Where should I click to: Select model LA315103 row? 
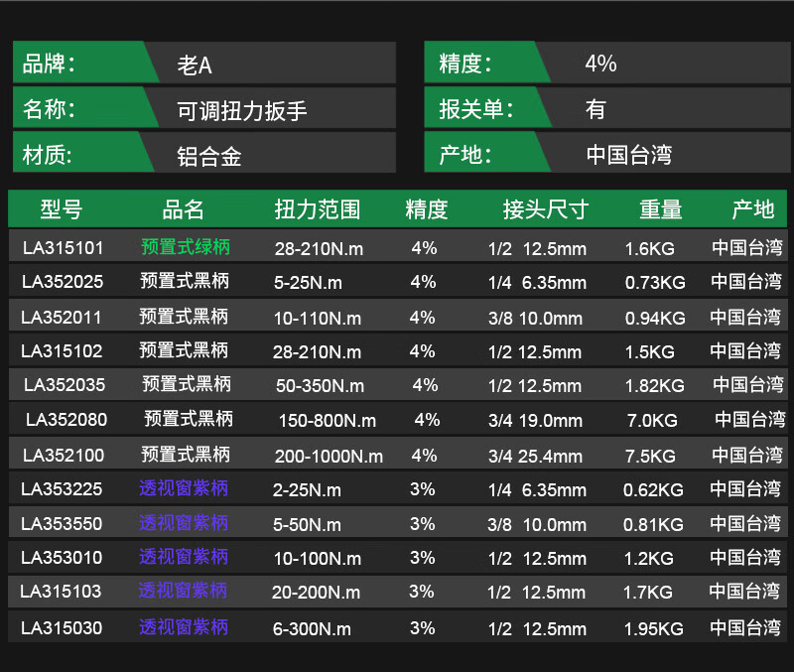tap(398, 592)
